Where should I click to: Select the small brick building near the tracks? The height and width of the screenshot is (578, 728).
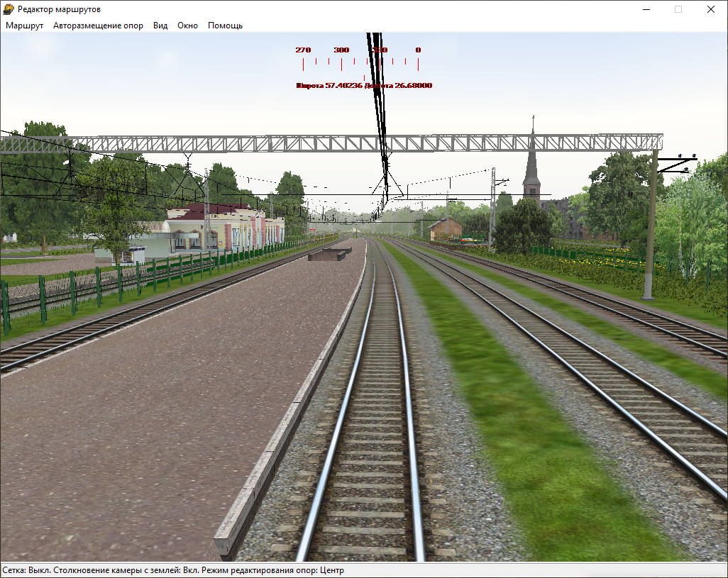tap(446, 228)
